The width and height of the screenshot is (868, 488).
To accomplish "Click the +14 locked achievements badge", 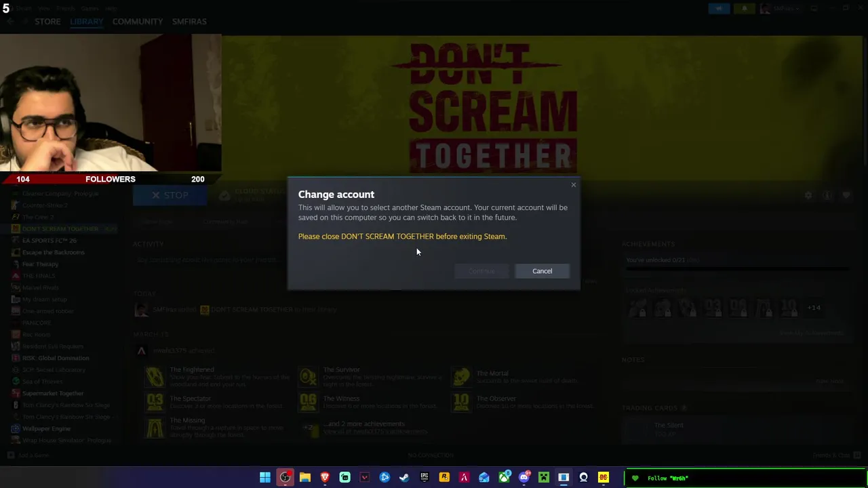I will [814, 308].
